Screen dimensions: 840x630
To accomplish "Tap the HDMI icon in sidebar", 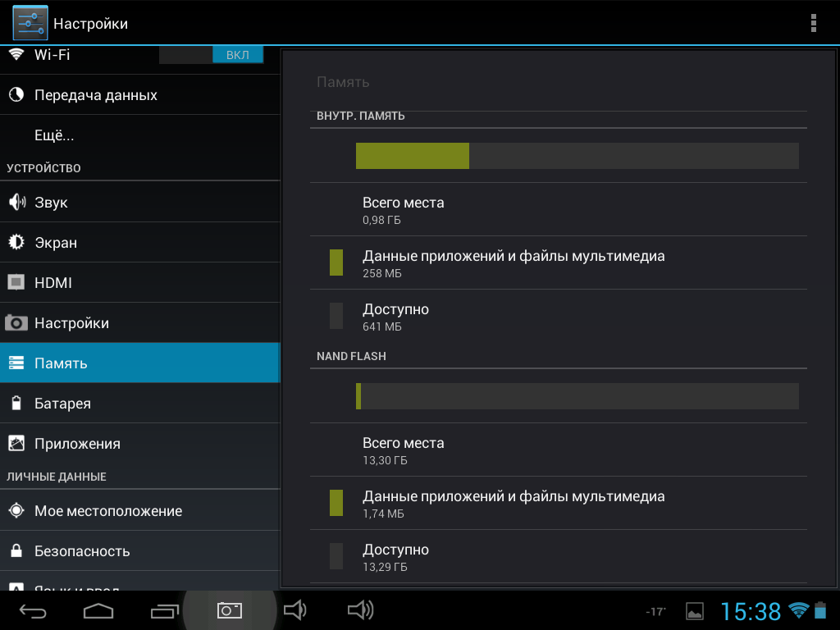I will click(16, 283).
